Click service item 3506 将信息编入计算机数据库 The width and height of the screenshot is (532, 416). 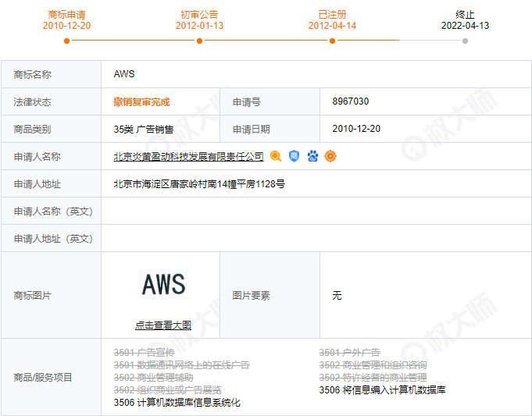382,390
